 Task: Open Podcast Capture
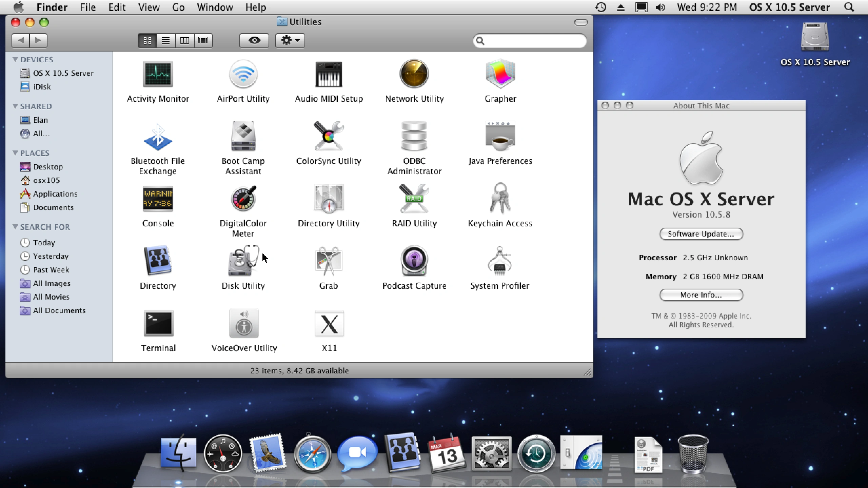click(414, 261)
